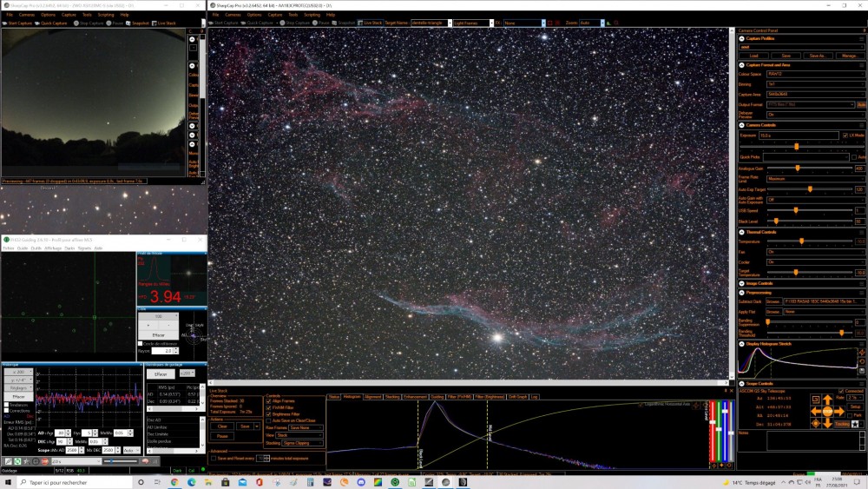Open the PHD2 exposure duration dropdown
Viewport: 868px width, 489px height.
[76, 461]
